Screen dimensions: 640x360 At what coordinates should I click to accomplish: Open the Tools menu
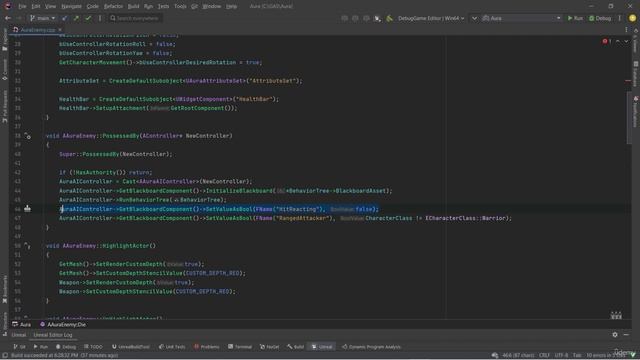(180, 6)
